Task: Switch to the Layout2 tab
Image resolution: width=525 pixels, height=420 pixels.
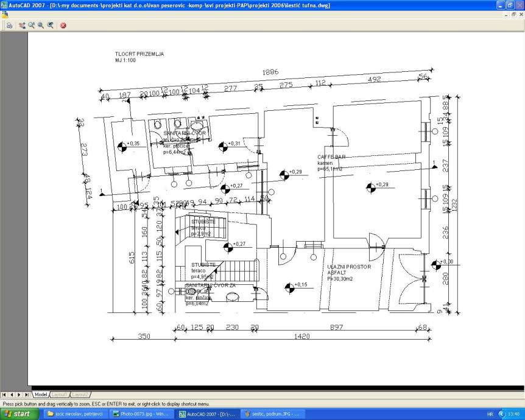Action: [80, 394]
